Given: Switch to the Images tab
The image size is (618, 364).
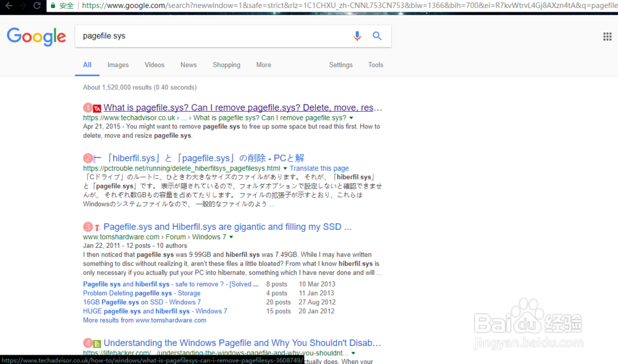Looking at the screenshot, I should (118, 65).
